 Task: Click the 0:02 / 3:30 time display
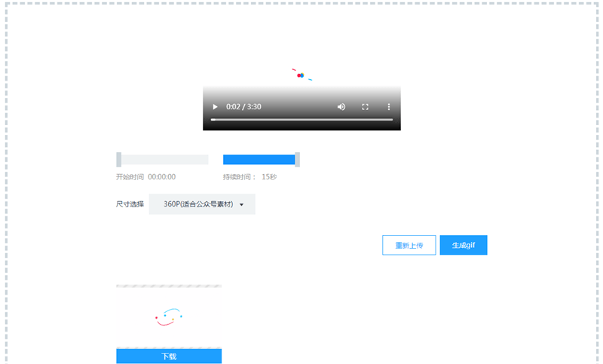[243, 107]
